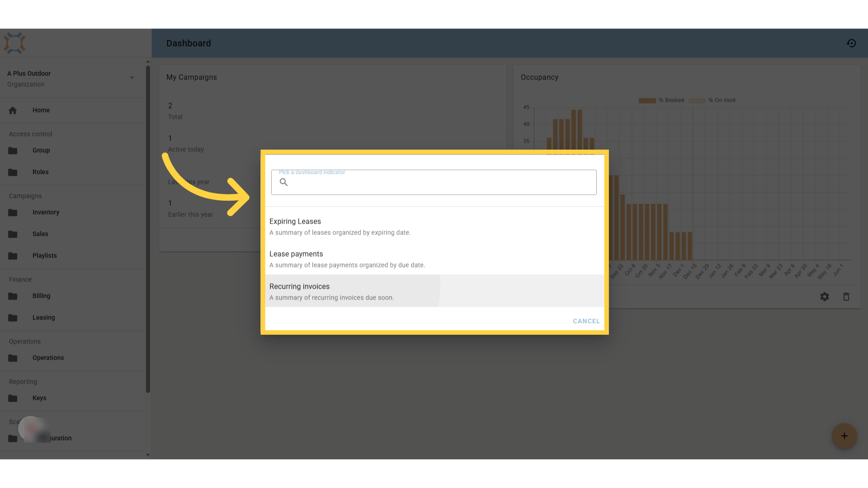Click the search magnifier icon in dialog
Image resolution: width=868 pixels, height=488 pixels.
[x=284, y=182]
